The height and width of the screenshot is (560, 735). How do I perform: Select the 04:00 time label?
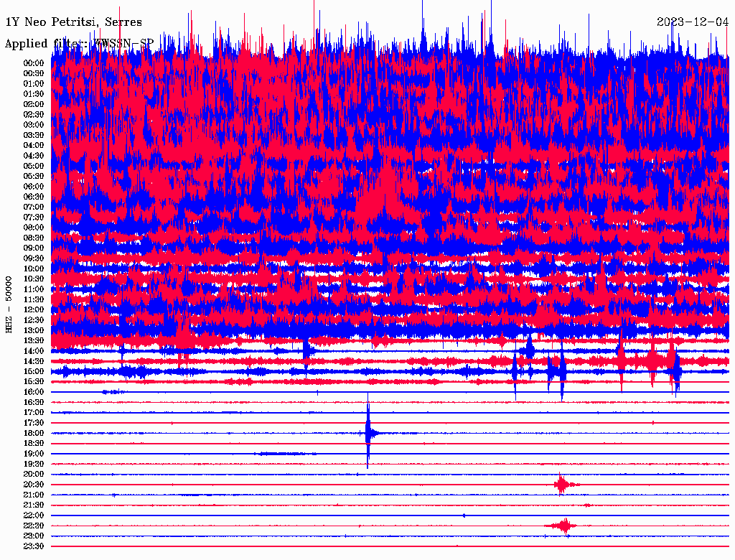point(34,145)
